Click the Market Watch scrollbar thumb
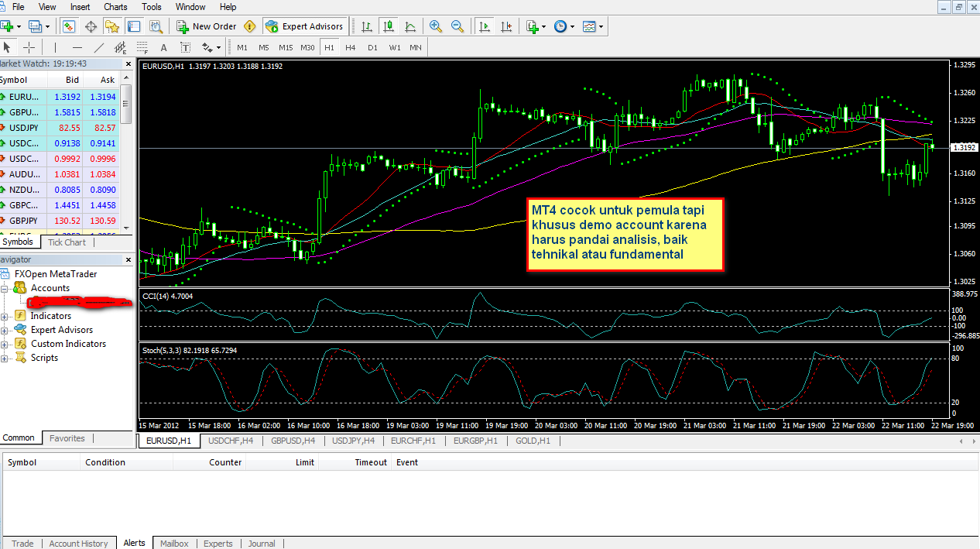Image resolution: width=980 pixels, height=549 pixels. (126, 104)
